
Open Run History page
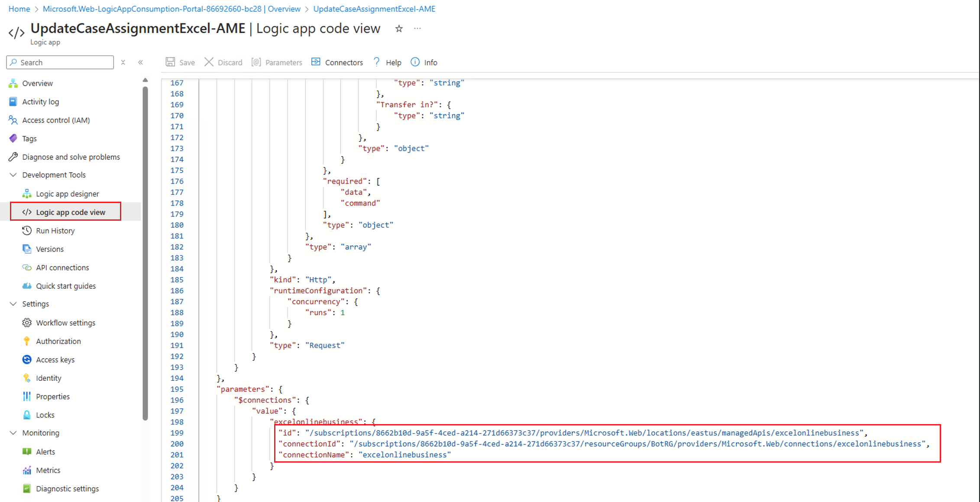tap(55, 231)
